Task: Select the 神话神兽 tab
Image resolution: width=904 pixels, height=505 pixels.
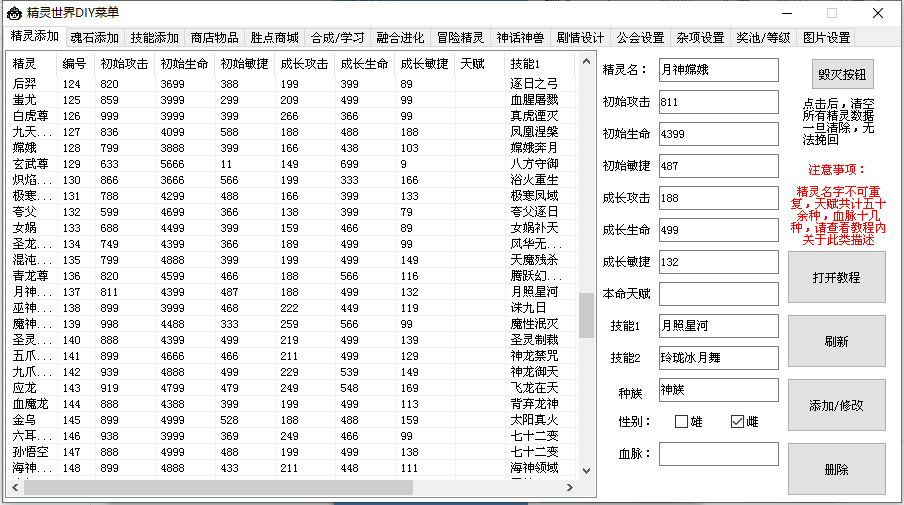Action: pos(520,38)
